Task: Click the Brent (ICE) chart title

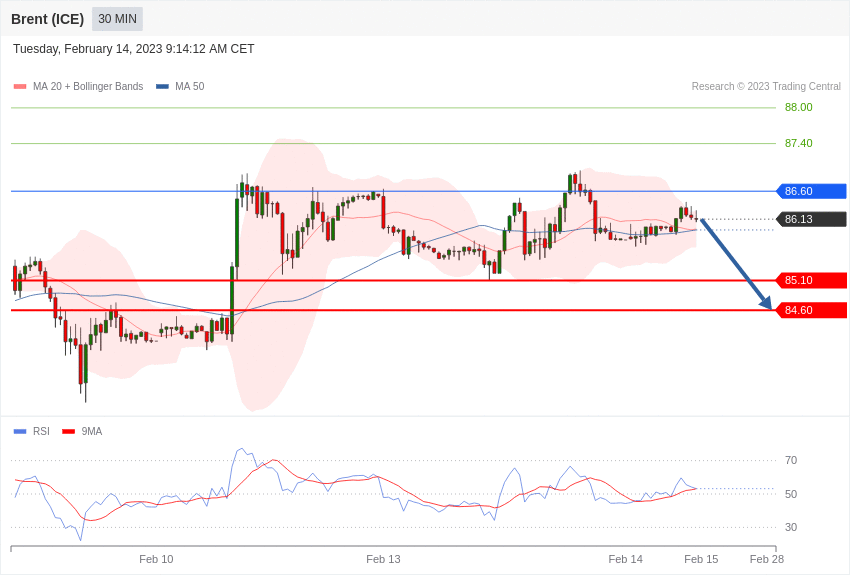Action: 48,19
